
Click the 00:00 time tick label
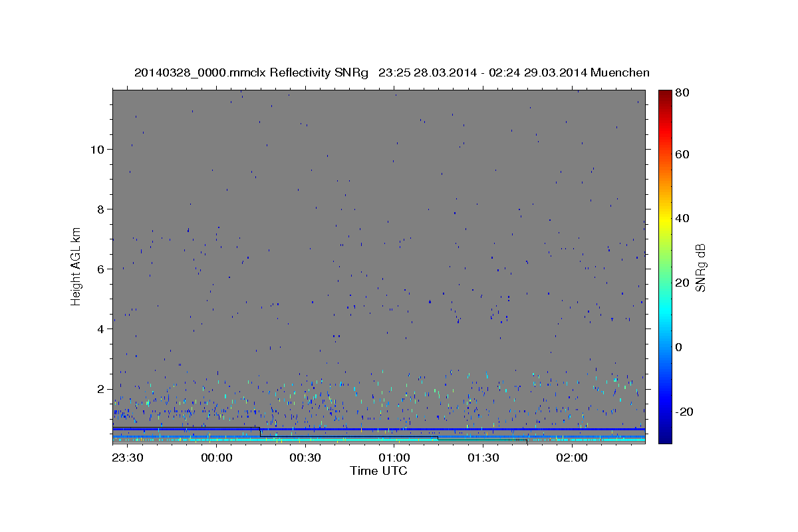pos(216,458)
